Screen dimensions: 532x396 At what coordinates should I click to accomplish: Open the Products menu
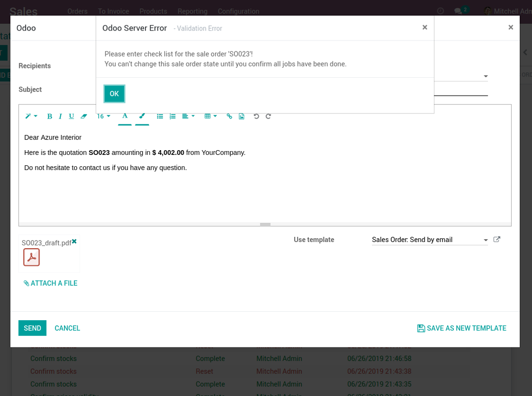[153, 11]
